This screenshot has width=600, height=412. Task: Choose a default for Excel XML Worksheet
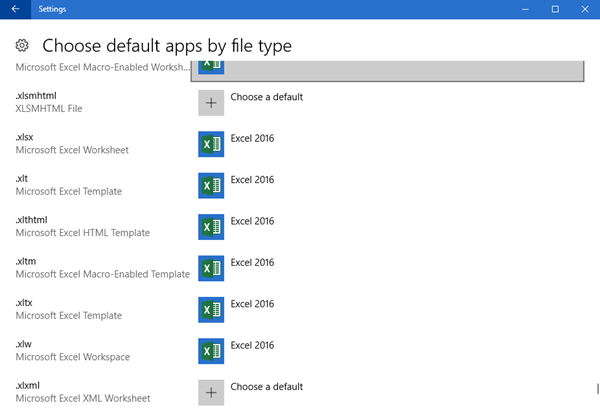pos(266,386)
